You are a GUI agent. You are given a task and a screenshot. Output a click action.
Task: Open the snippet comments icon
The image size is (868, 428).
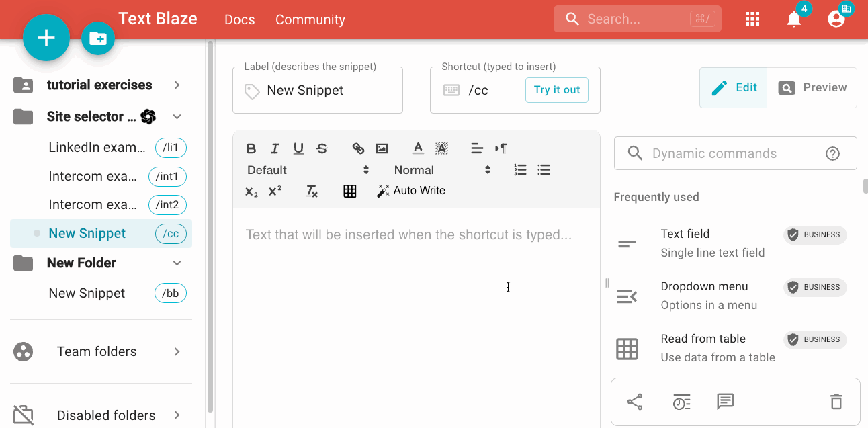click(726, 402)
